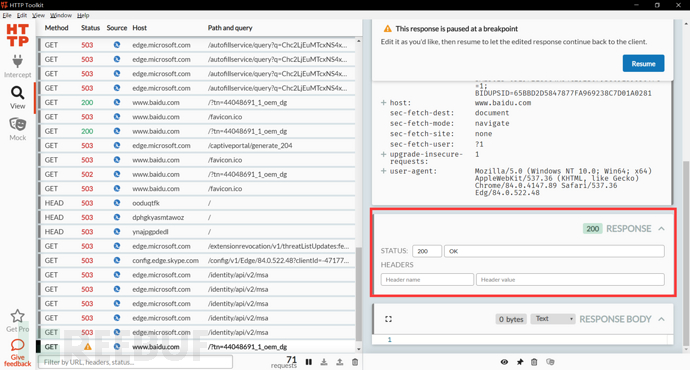
Task: Pause request collection toggle button
Action: pos(309,362)
